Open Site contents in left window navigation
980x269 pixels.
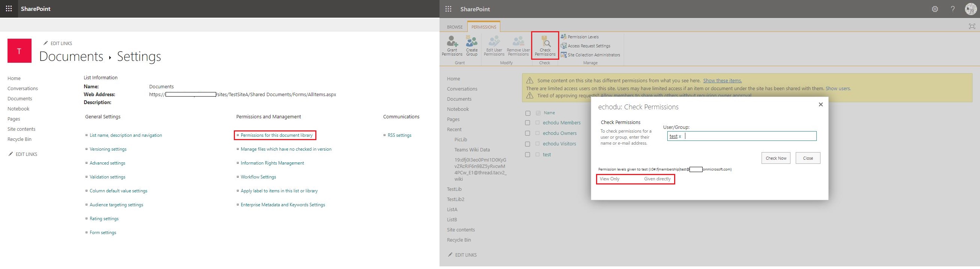pyautogui.click(x=21, y=129)
